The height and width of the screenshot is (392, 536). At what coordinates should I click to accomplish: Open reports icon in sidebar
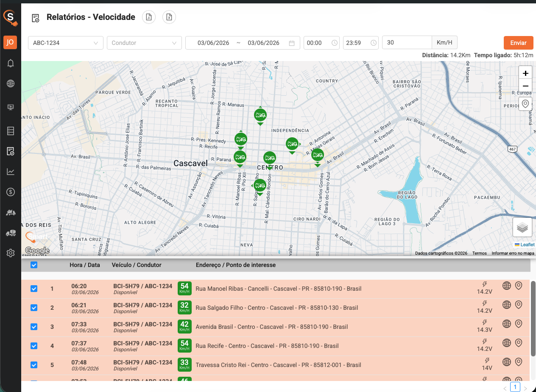click(x=11, y=151)
